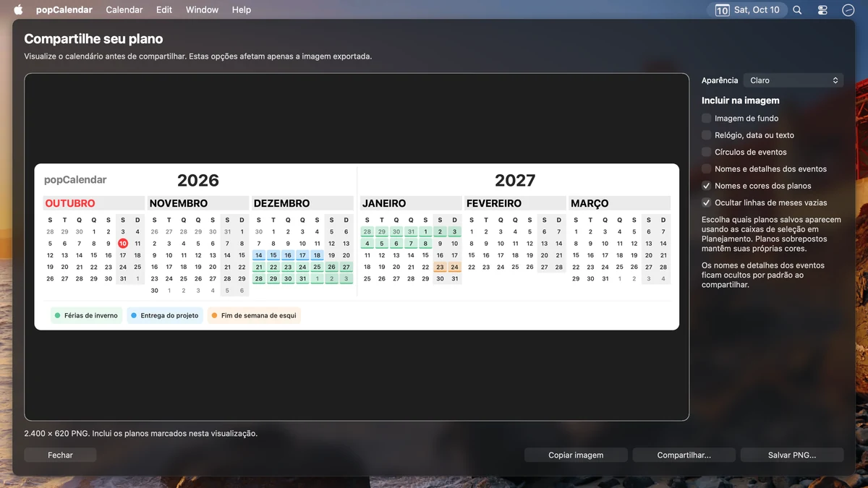
Task: Enable Relógio, data ou texto option
Action: 707,135
